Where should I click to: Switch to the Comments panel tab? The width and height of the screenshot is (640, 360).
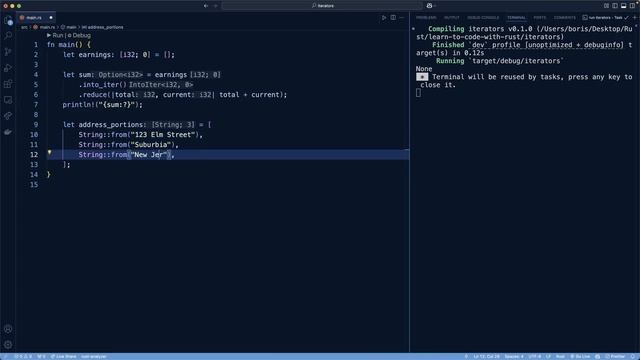564,18
